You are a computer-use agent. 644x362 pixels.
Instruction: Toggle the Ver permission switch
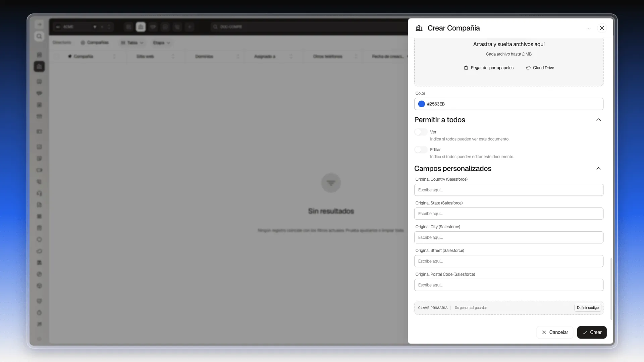(421, 132)
